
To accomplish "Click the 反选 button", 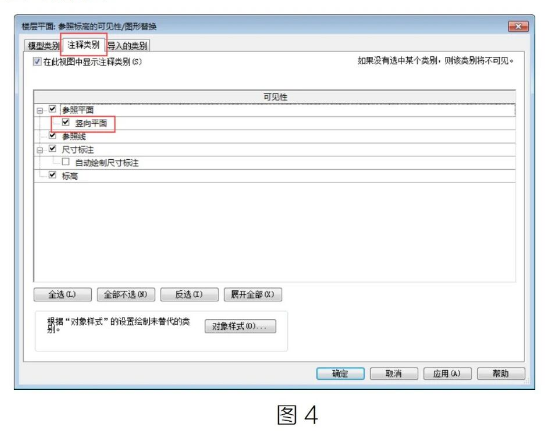I will (x=189, y=295).
